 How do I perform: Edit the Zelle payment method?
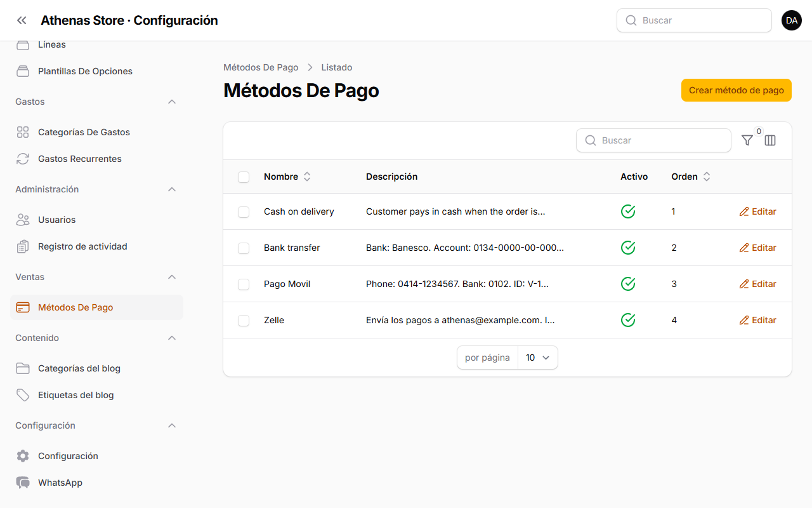pyautogui.click(x=757, y=320)
